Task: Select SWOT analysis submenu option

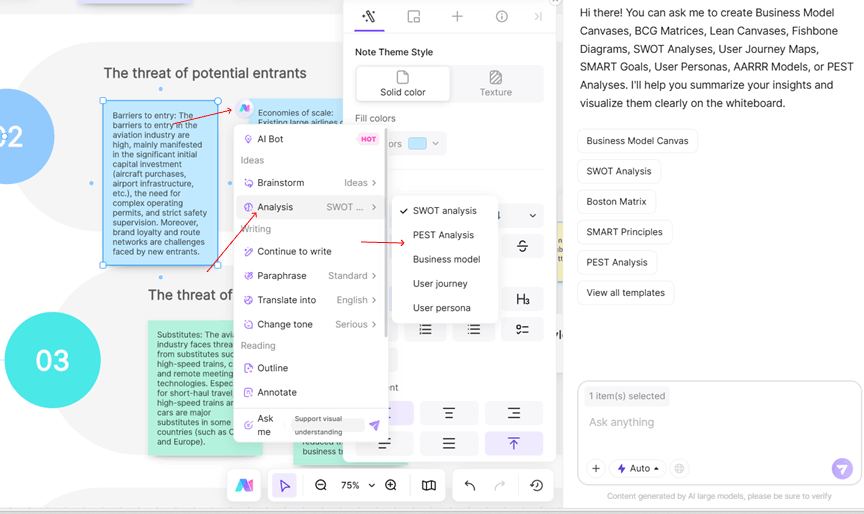Action: tap(445, 210)
